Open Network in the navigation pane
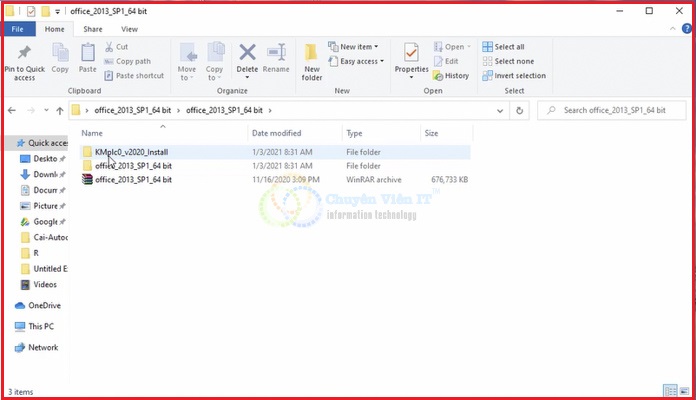 36,348
